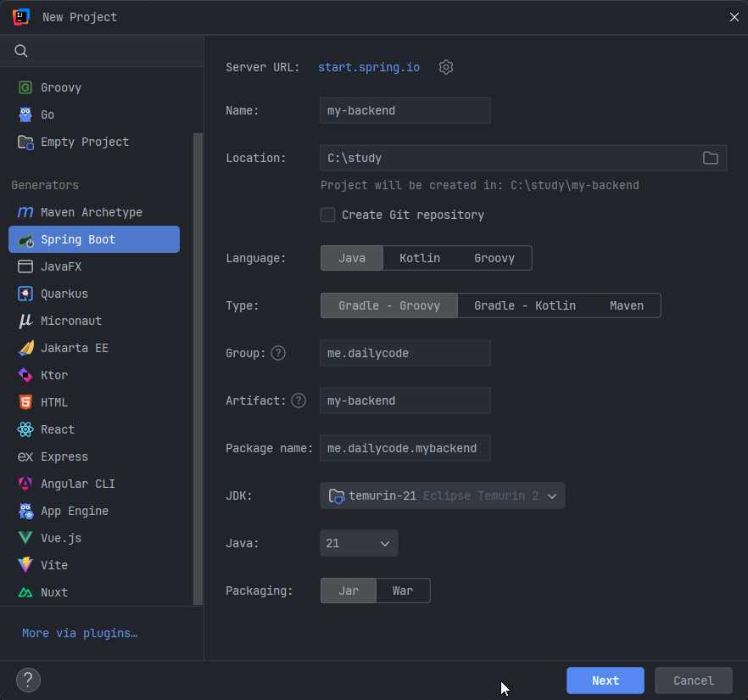Click the Group input field
This screenshot has height=700, width=748.
pyautogui.click(x=405, y=353)
